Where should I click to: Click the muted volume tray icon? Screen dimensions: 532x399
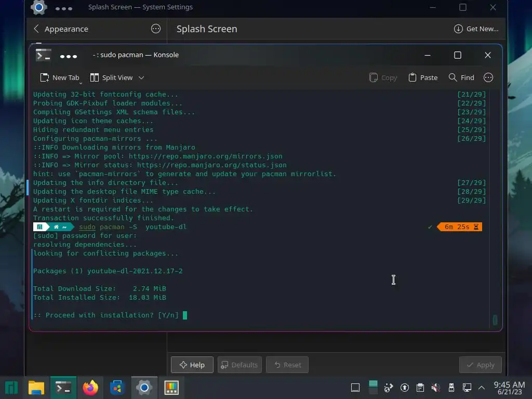(436, 388)
